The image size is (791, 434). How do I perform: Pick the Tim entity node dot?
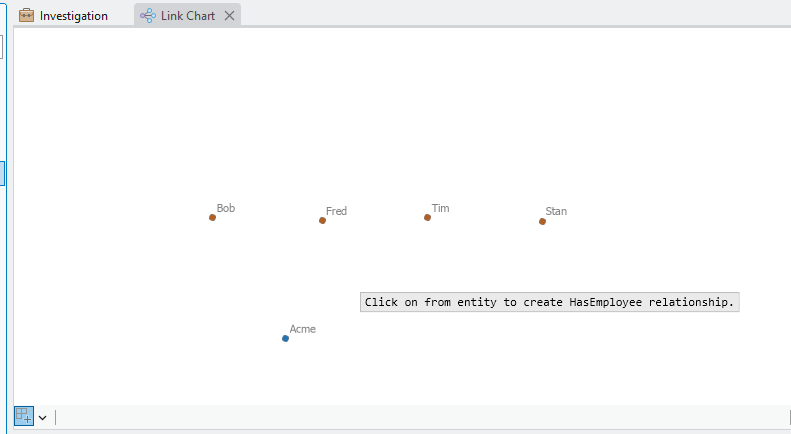pyautogui.click(x=427, y=217)
